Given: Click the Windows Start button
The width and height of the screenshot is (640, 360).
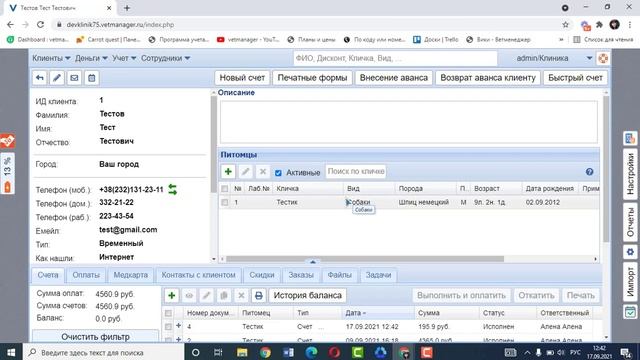Looking at the screenshot, I should (11, 352).
